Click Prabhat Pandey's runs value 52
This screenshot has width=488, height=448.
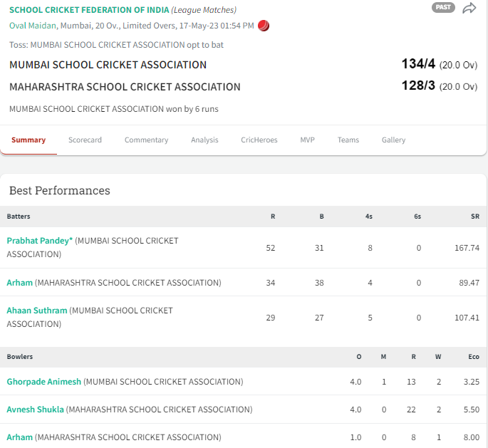[271, 248]
